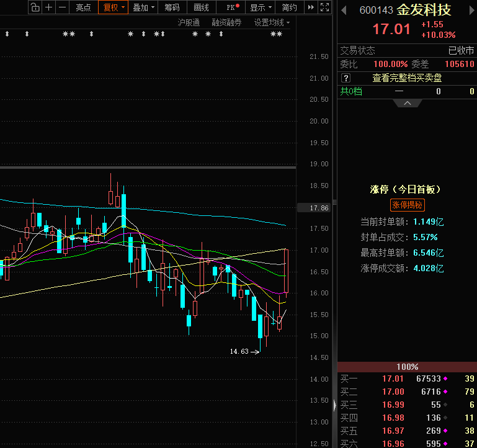Click the 100% buy ratio bar
This screenshot has width=477, height=448.
[407, 367]
